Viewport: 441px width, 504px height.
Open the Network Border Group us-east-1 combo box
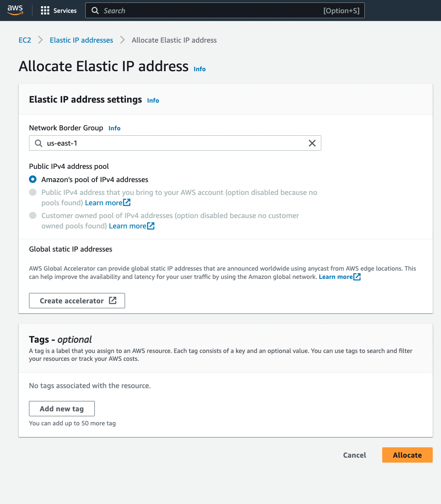(175, 143)
